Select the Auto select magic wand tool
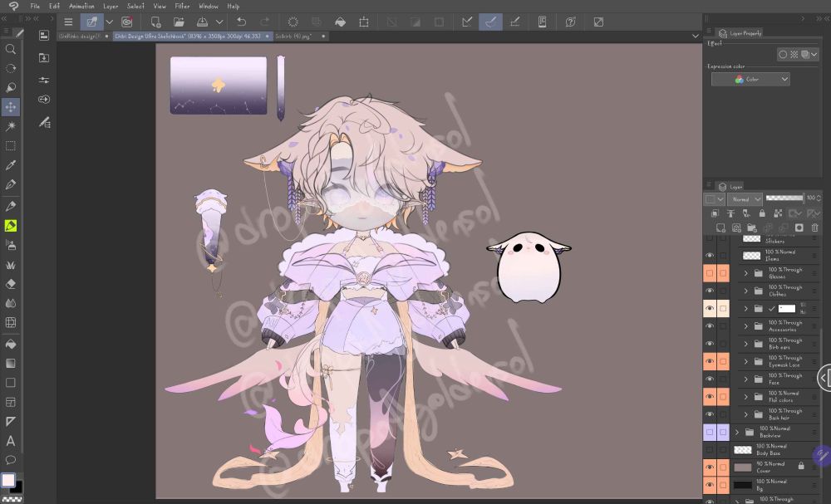Viewport: 831px width, 504px height. click(10, 126)
